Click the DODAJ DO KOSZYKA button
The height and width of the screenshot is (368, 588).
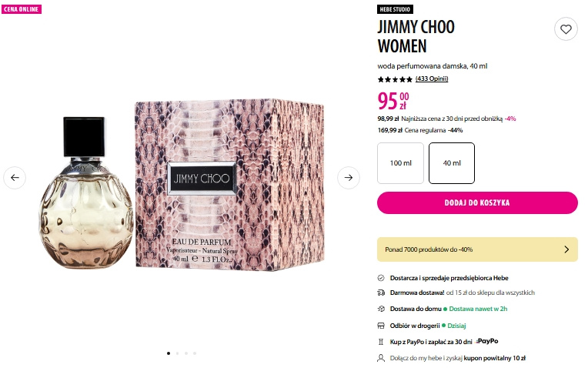click(x=477, y=203)
